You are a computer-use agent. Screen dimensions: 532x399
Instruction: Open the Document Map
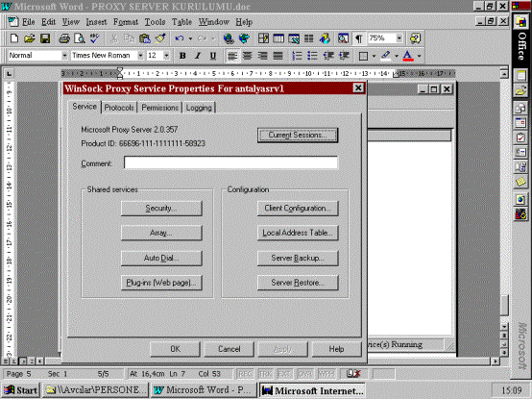343,38
